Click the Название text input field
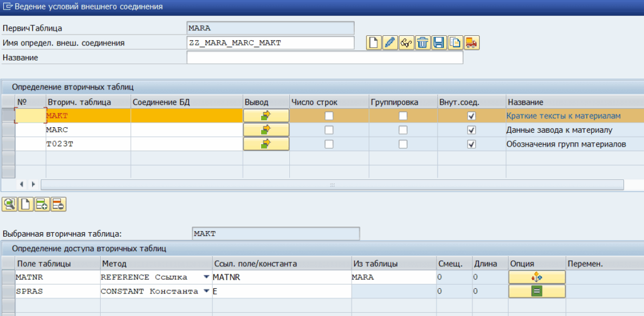This screenshot has width=644, height=316. click(x=325, y=58)
